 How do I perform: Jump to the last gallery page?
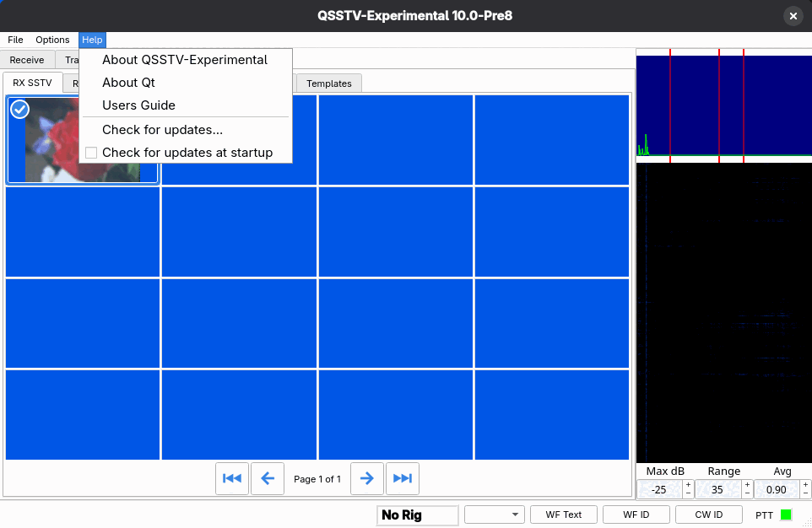coord(403,478)
